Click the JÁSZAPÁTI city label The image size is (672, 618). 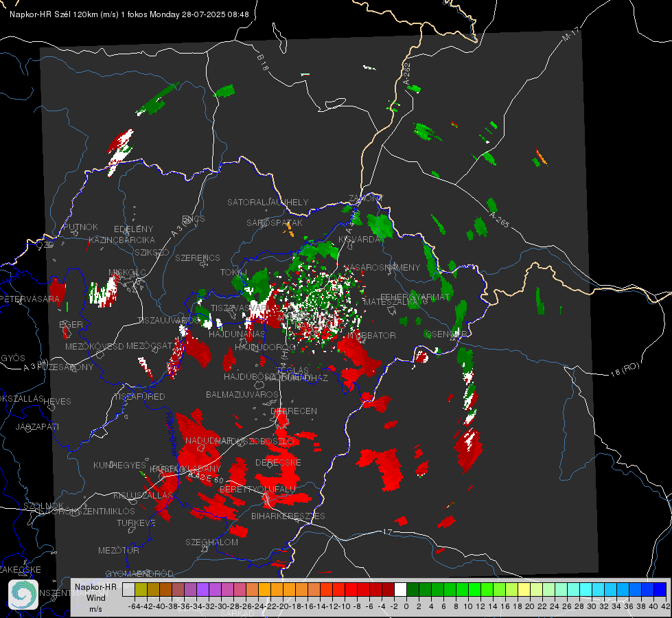click(x=38, y=426)
